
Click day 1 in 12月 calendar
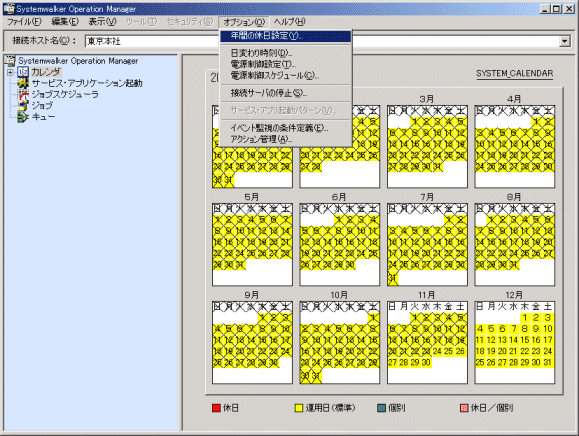[x=525, y=317]
